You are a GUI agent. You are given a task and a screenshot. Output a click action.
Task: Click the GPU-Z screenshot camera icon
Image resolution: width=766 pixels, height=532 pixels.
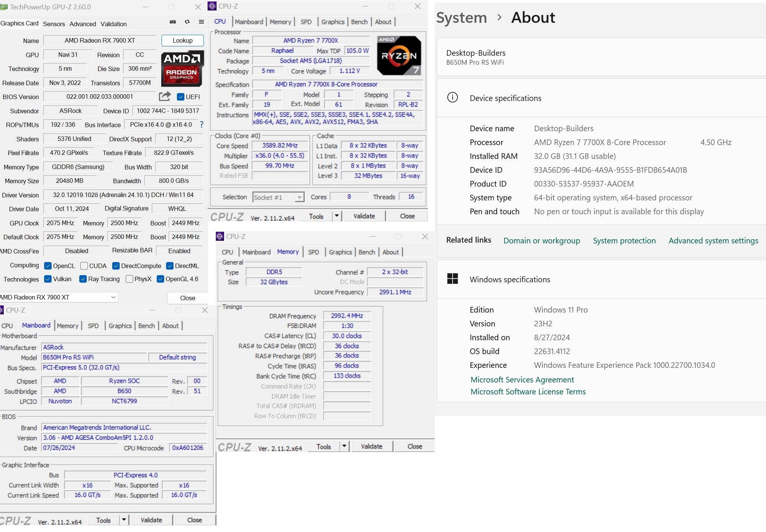tap(173, 22)
